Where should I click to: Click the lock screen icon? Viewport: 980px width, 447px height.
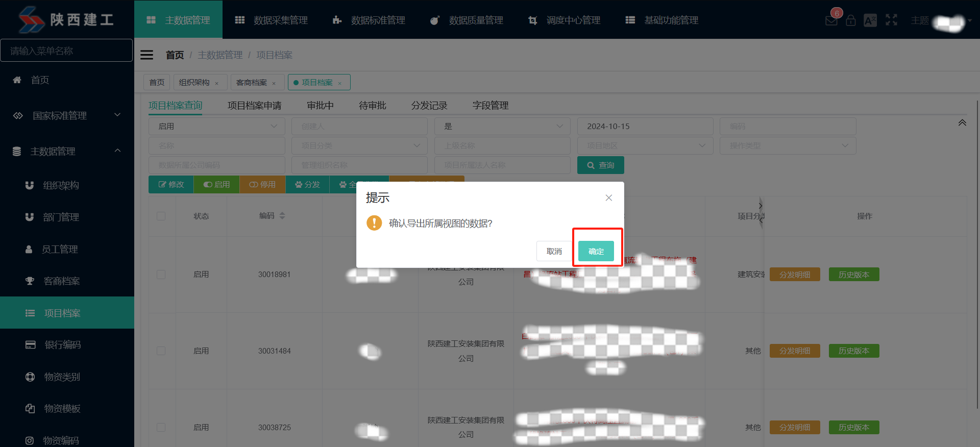click(x=850, y=20)
